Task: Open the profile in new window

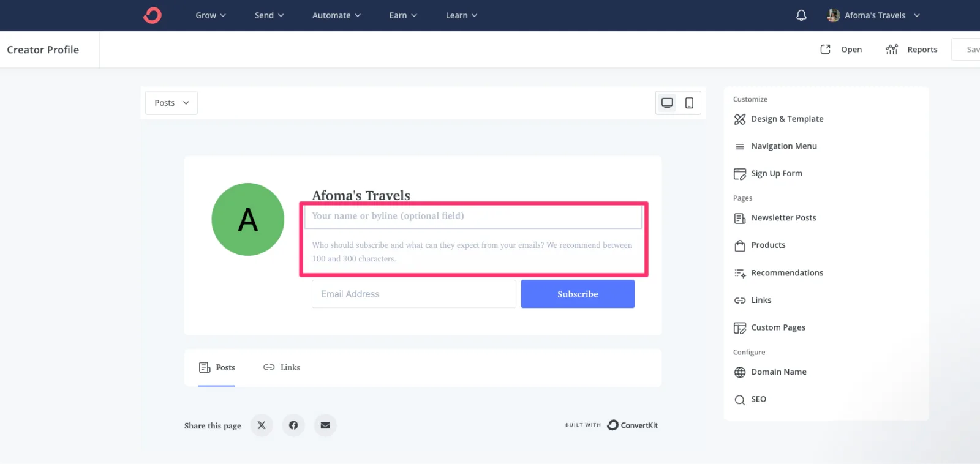Action: (x=841, y=50)
